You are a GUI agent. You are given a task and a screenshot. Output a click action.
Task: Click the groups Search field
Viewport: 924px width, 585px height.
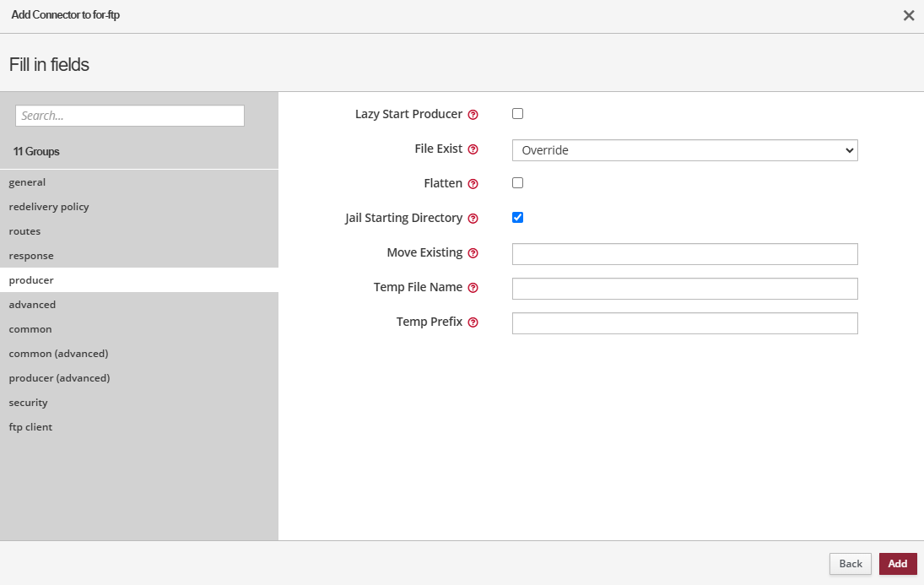tap(130, 116)
